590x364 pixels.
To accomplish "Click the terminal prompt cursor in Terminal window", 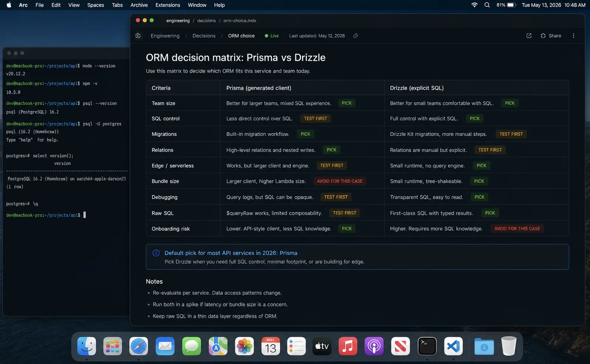I will [85, 215].
